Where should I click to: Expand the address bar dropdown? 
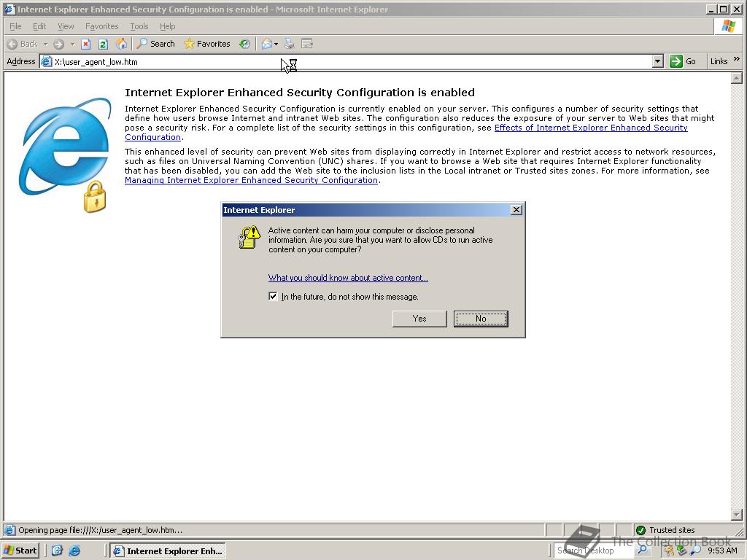click(658, 61)
